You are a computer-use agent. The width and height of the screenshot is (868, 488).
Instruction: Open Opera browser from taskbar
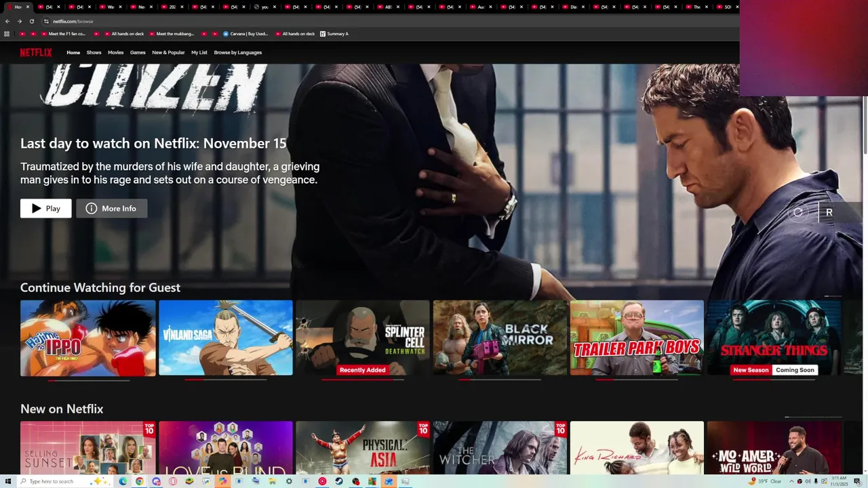[x=173, y=481]
